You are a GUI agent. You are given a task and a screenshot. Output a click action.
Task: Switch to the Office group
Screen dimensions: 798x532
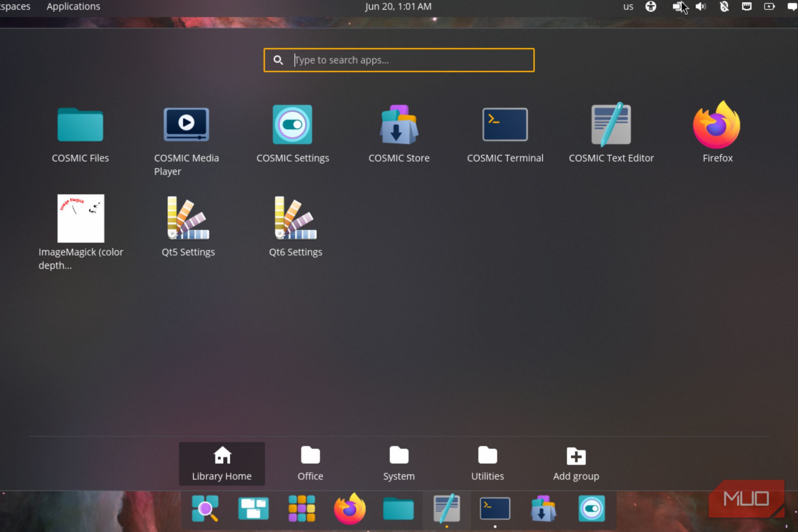click(x=310, y=464)
